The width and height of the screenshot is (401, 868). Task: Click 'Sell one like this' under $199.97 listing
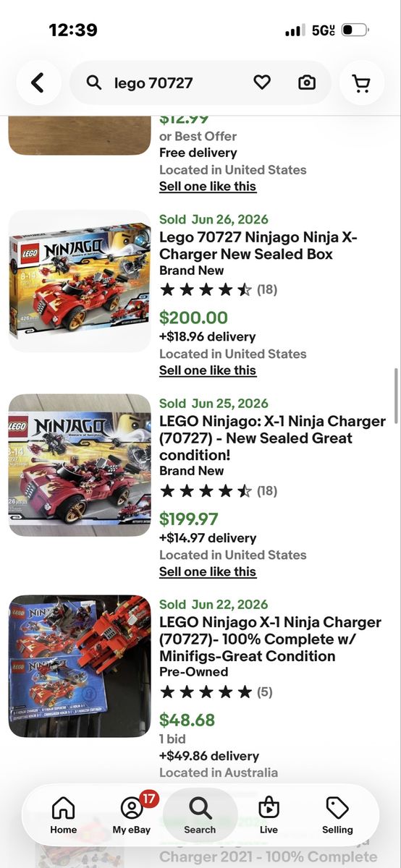208,571
